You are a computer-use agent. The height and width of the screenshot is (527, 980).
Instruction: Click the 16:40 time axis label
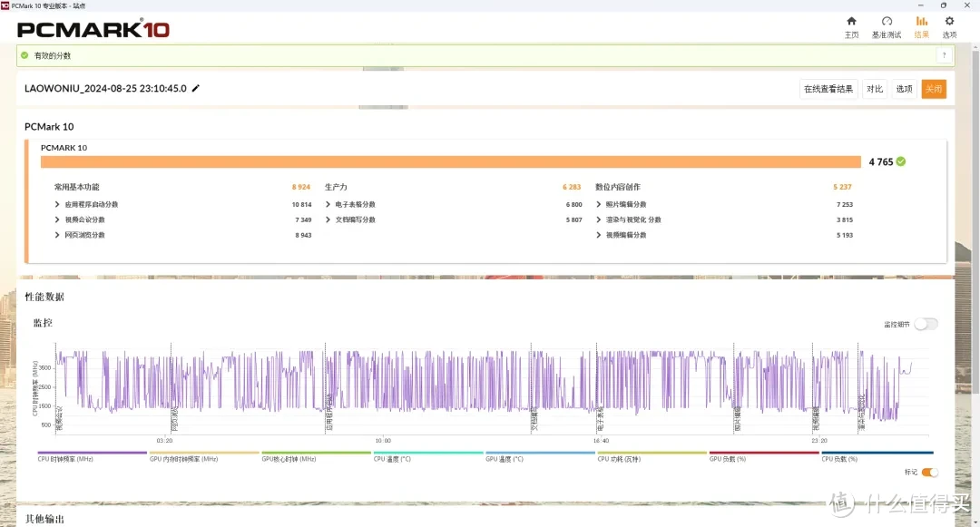[x=601, y=440]
